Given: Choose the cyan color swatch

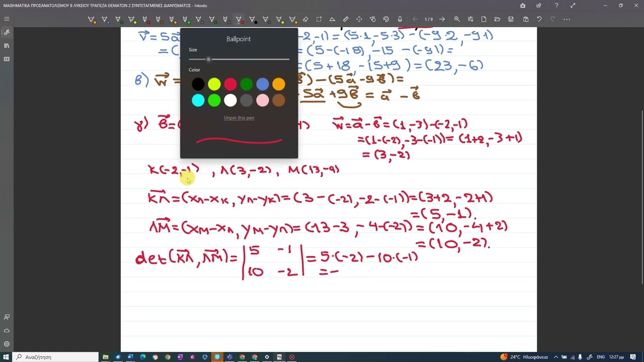Looking at the screenshot, I should 198,100.
